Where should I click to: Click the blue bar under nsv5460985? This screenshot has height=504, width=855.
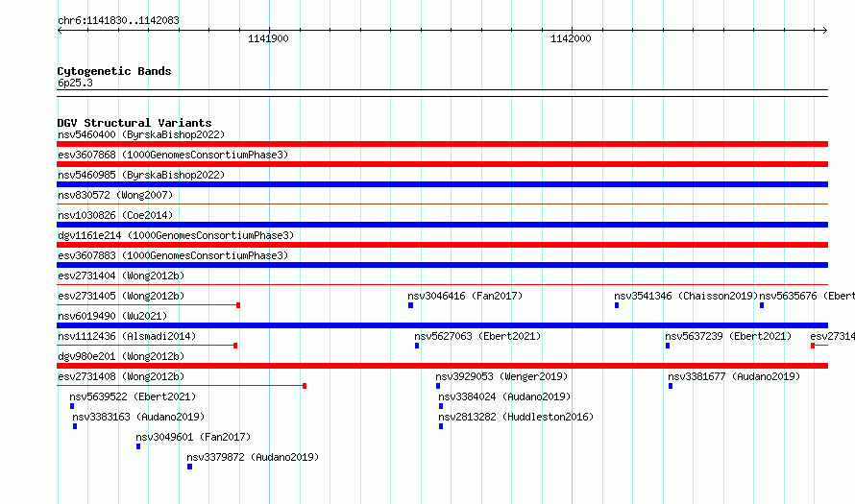[x=442, y=184]
